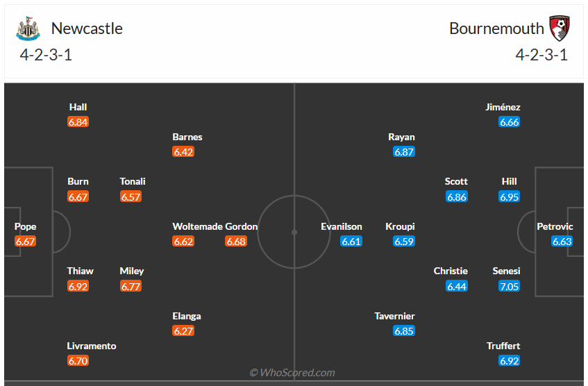Click Jiménez's 6.66 rating badge
The height and width of the screenshot is (386, 588).
510,122
